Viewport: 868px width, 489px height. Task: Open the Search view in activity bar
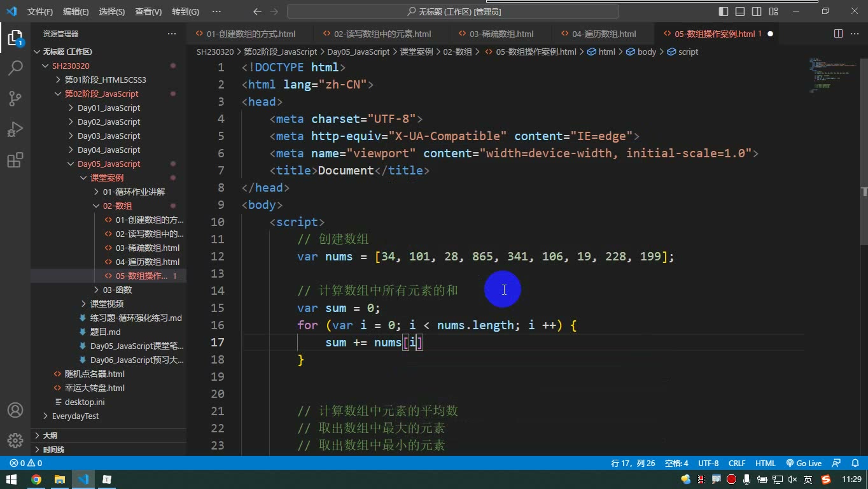(x=15, y=67)
